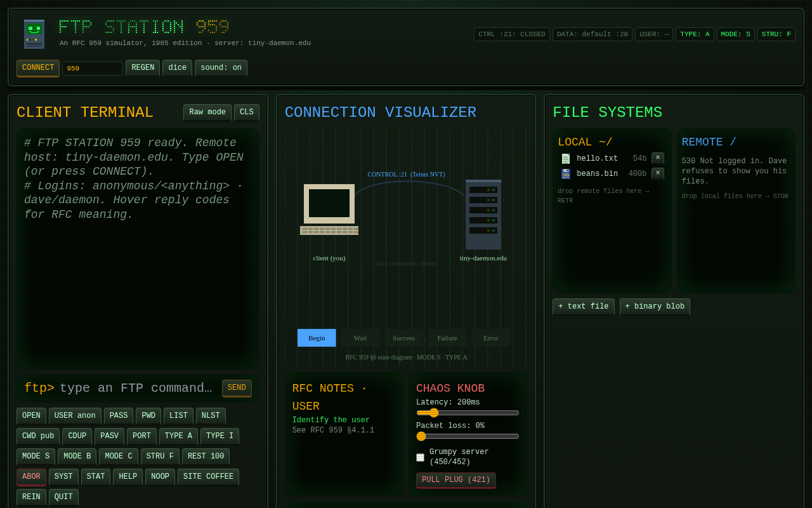This screenshot has width=812, height=508.
Task: Click the OPEN command shortcut
Action: (x=31, y=416)
